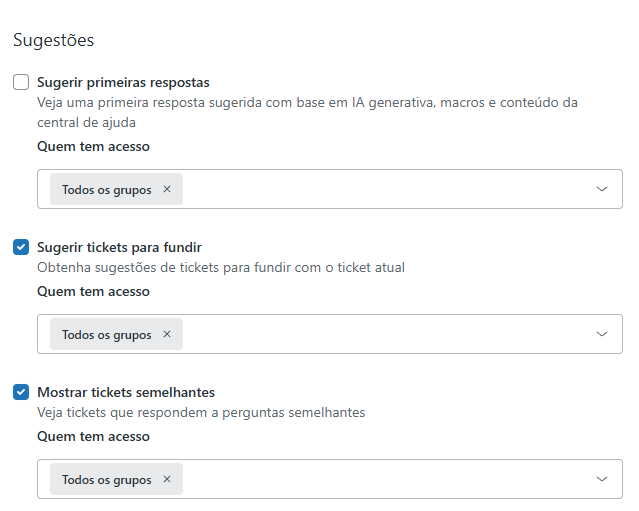The width and height of the screenshot is (639, 511).
Task: Select 'Todos os grupos' tag under Sugerir primeiras respostas
Action: tap(106, 189)
